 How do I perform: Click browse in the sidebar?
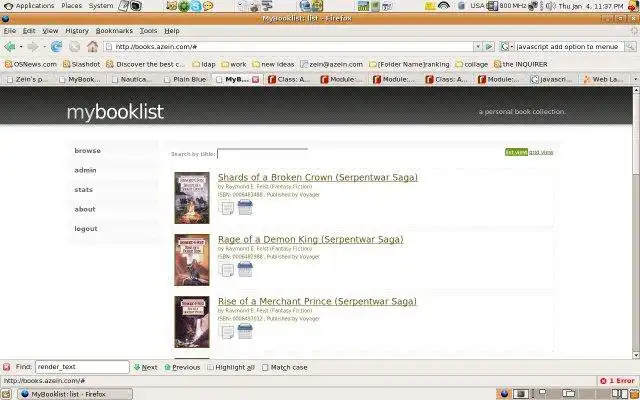[x=87, y=151]
